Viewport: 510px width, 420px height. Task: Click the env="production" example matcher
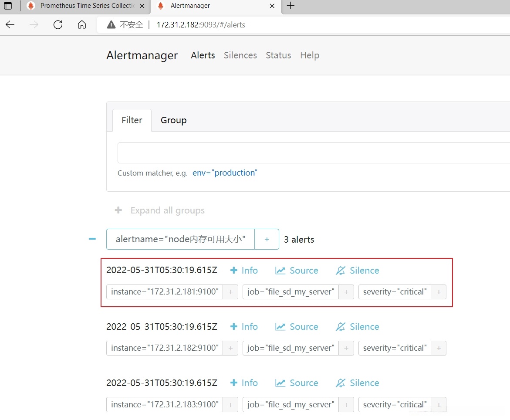225,173
